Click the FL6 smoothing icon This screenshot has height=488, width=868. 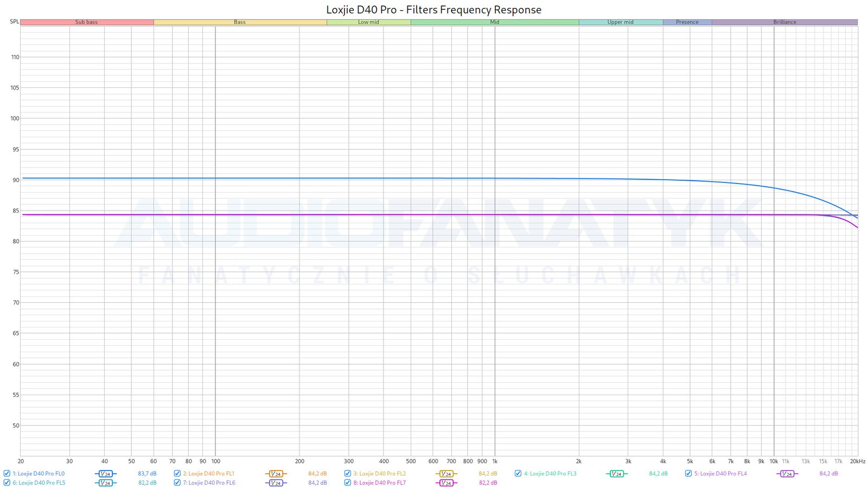click(x=276, y=483)
